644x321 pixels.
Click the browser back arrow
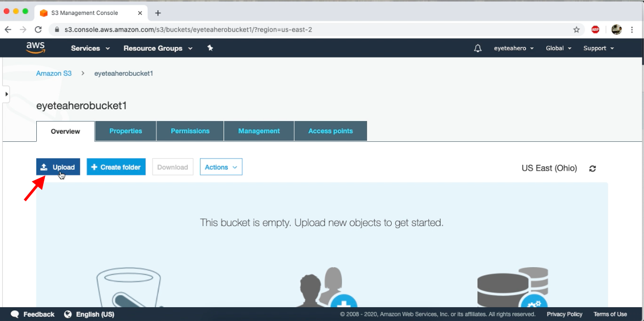point(8,30)
